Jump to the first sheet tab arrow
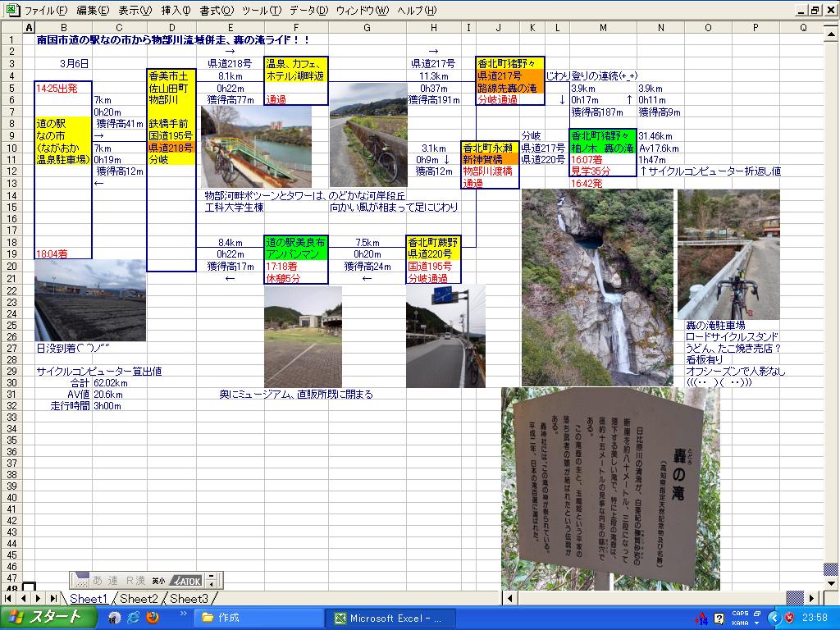Viewport: 840px width, 630px height. click(x=8, y=599)
